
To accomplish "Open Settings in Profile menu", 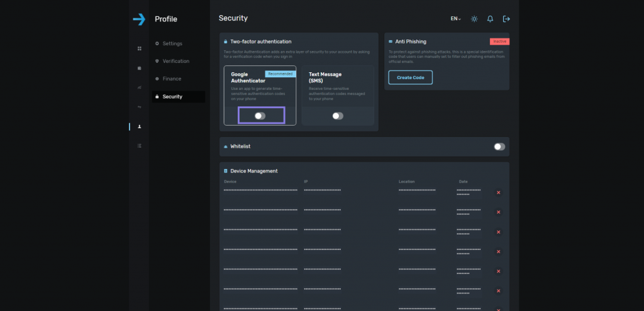I will coord(172,43).
